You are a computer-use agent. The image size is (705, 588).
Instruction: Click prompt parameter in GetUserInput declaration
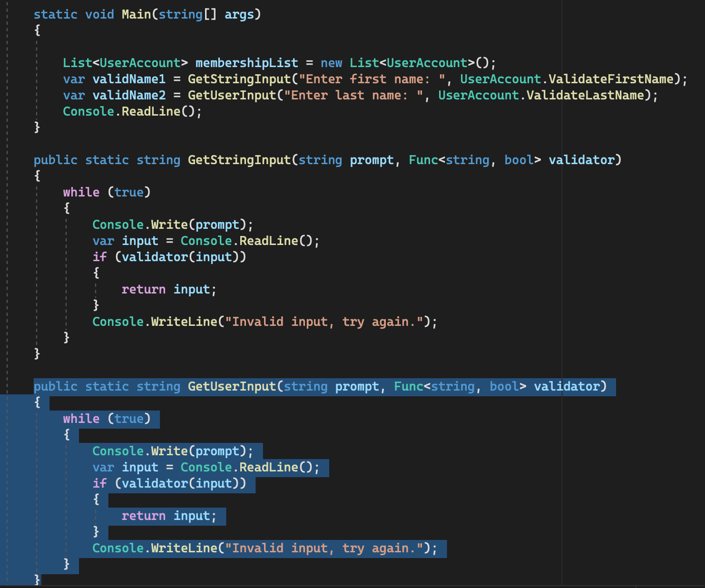(357, 387)
